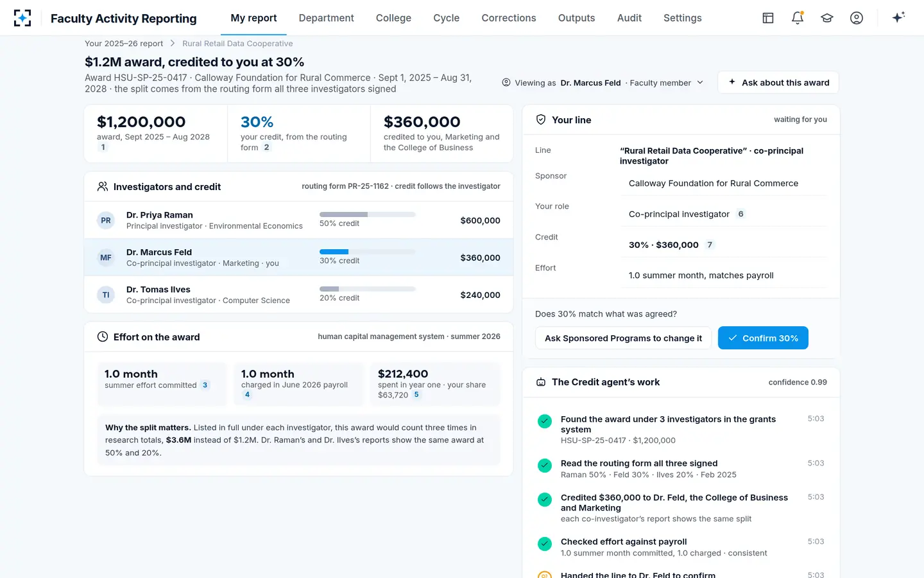Click the shield icon beside Your line
The width and height of the screenshot is (924, 578).
pos(541,119)
